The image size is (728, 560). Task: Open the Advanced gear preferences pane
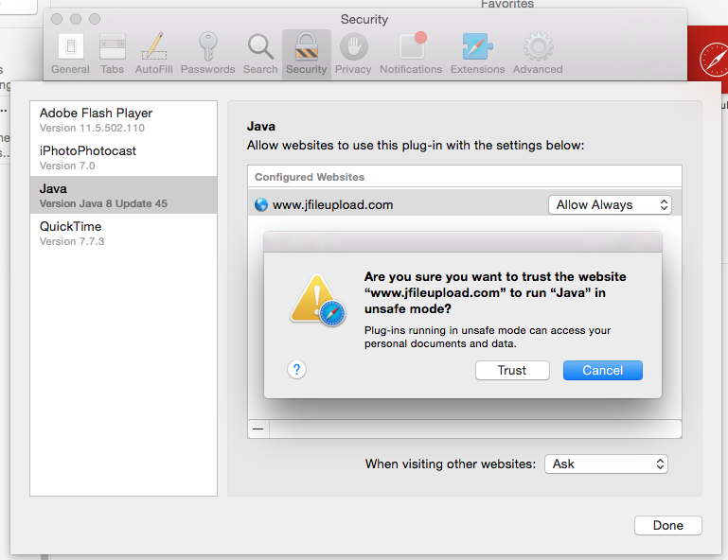click(x=538, y=53)
